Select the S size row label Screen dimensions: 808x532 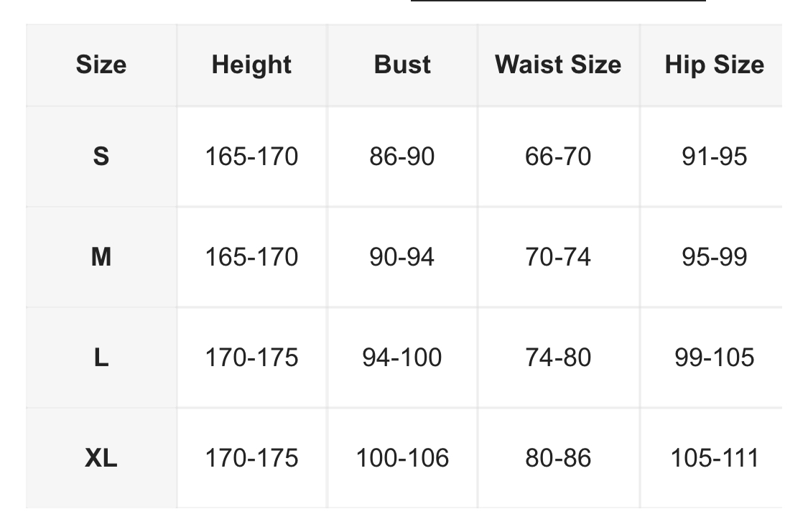(101, 157)
